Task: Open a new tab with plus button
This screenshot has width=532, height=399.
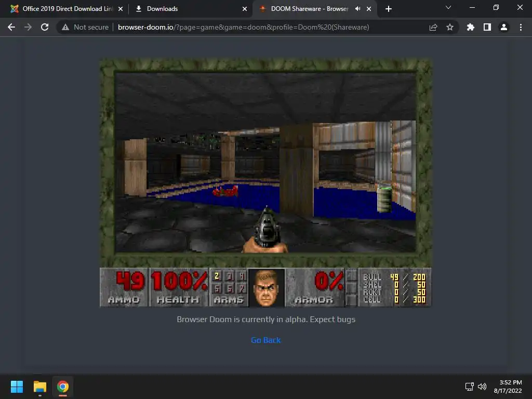Action: coord(389,9)
